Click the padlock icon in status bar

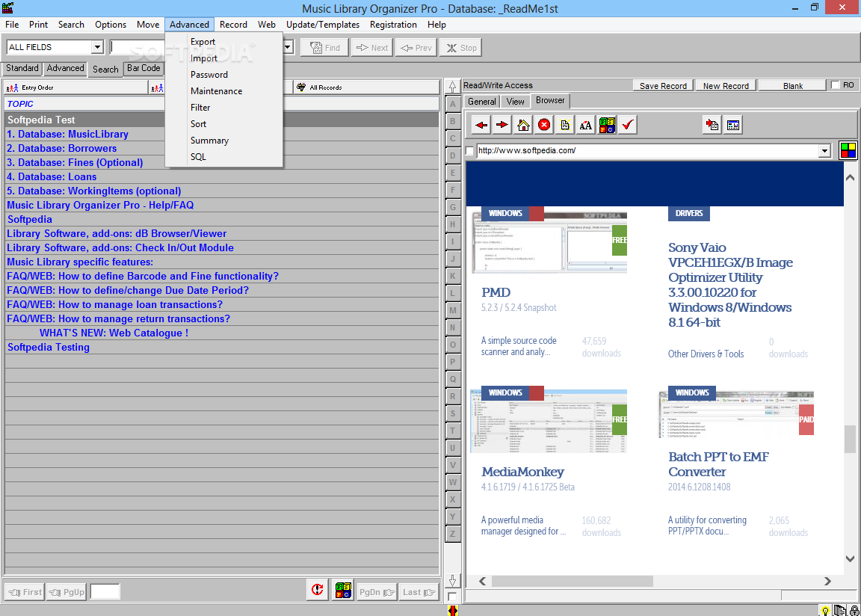pyautogui.click(x=854, y=610)
